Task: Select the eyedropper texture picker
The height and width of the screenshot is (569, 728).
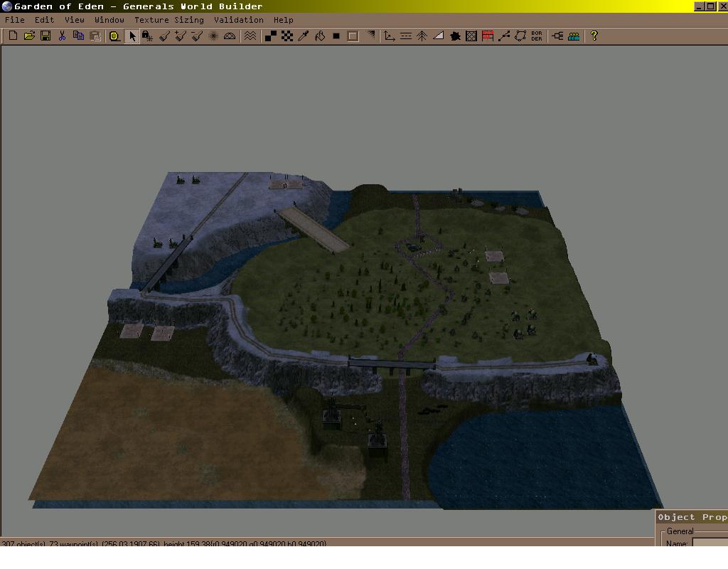Action: [x=303, y=36]
